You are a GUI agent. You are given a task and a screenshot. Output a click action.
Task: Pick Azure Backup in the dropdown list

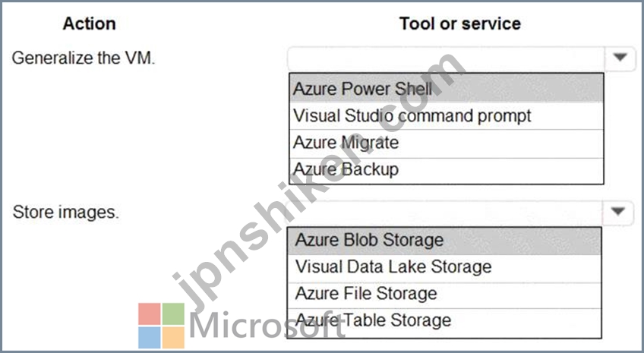pyautogui.click(x=447, y=170)
